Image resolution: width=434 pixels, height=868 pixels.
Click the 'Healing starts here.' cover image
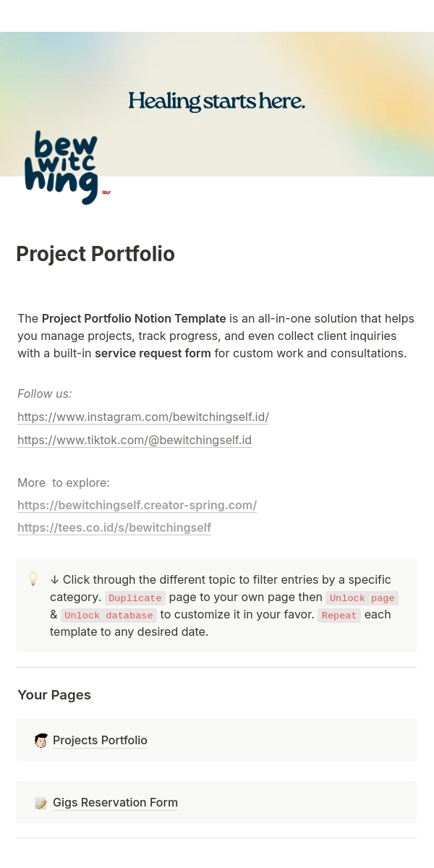click(217, 101)
